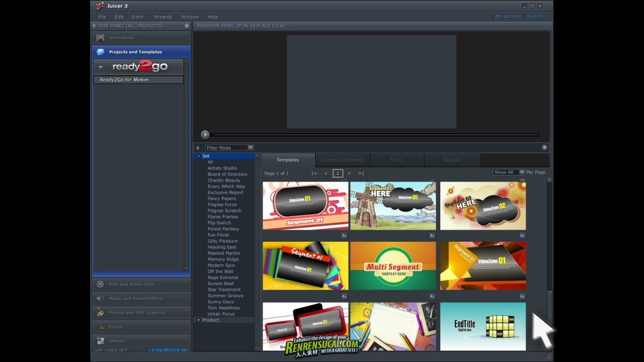Select EndTitle cube template thumbnail

[x=483, y=326]
